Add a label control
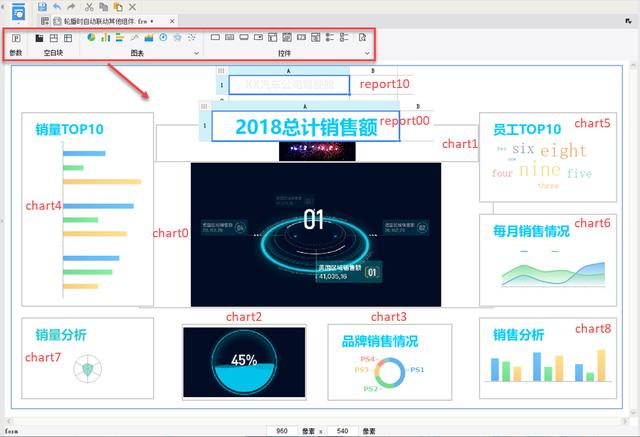This screenshot has width=640, height=437. [230, 37]
